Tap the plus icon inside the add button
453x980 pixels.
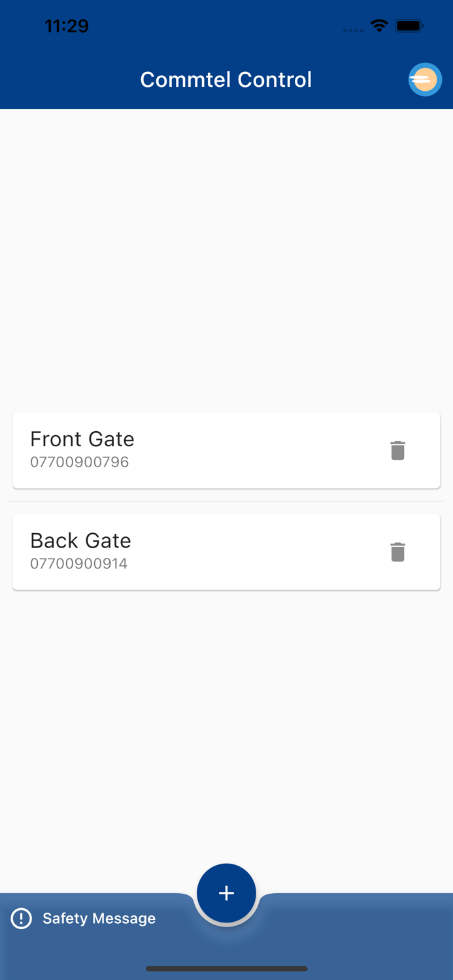(x=226, y=892)
